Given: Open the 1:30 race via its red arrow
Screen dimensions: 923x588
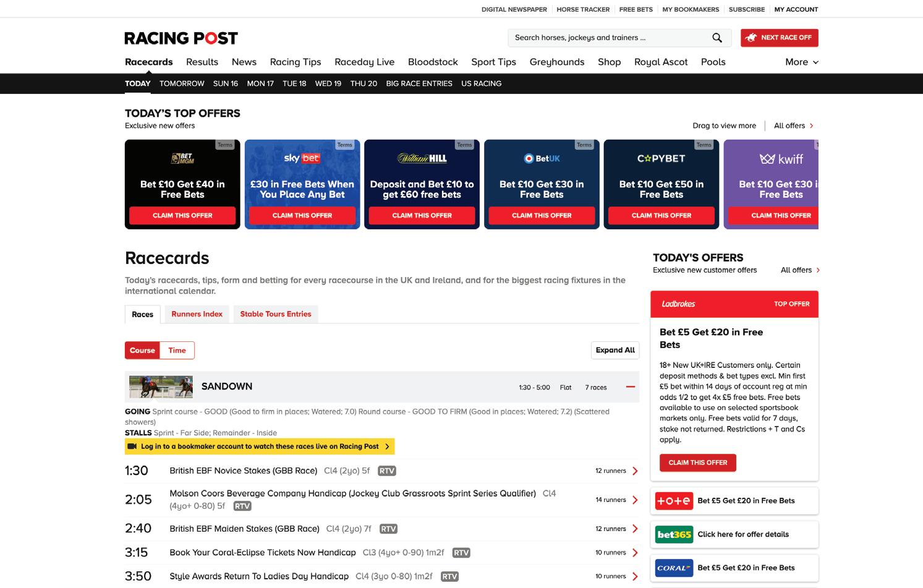Looking at the screenshot, I should tap(635, 471).
